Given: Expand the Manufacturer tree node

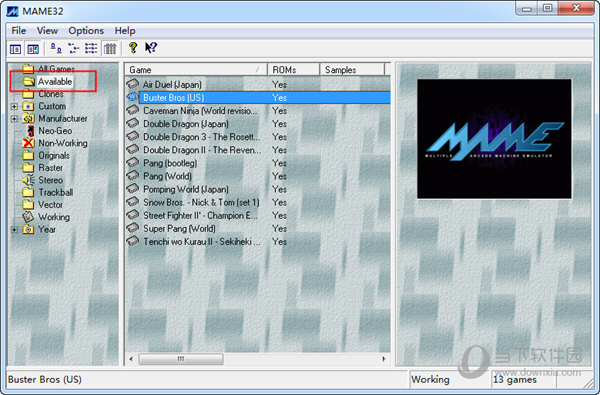Looking at the screenshot, I should click(14, 119).
